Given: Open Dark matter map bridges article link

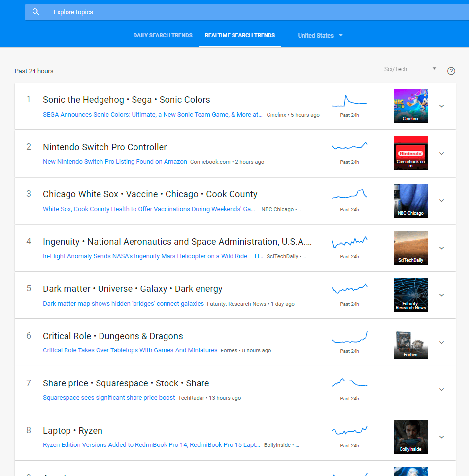Looking at the screenshot, I should (x=123, y=304).
